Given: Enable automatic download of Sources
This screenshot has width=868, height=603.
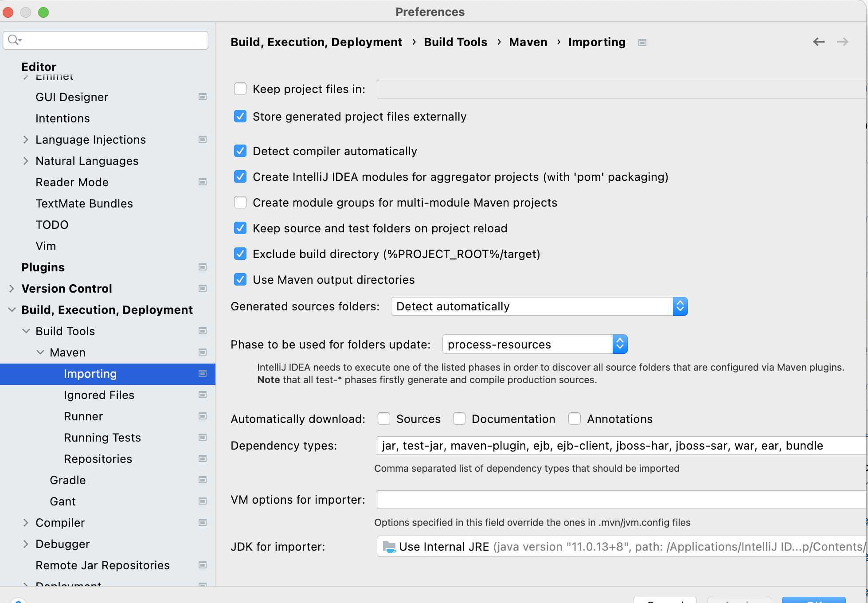Looking at the screenshot, I should [384, 419].
